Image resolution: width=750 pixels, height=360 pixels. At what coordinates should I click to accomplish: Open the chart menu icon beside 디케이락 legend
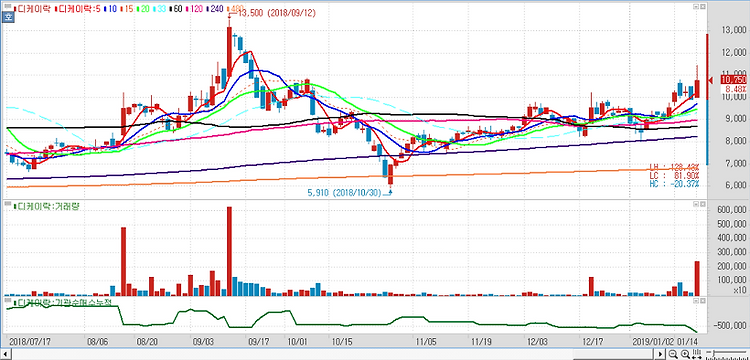pos(8,7)
